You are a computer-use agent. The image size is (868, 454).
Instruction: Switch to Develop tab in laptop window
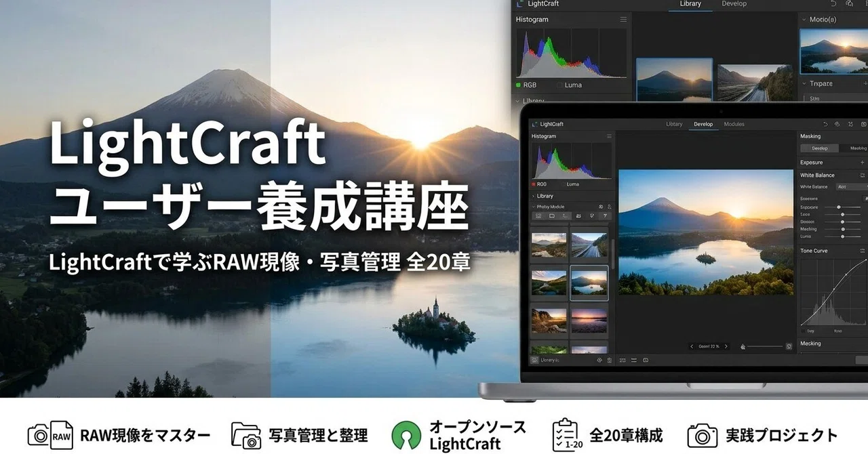[703, 124]
